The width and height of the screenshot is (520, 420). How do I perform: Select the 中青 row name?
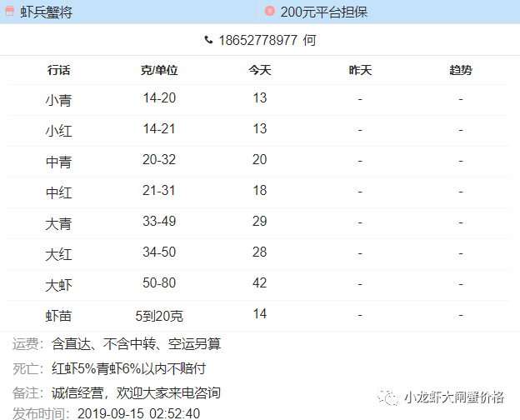click(58, 162)
